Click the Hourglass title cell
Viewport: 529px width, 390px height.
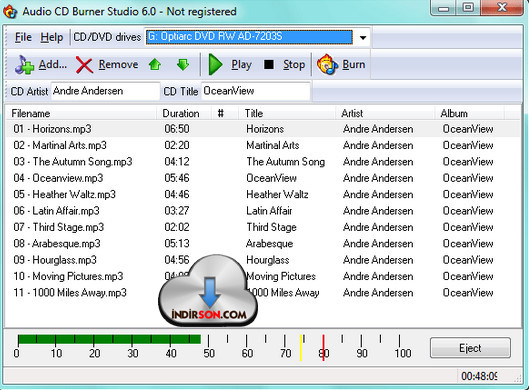point(268,260)
